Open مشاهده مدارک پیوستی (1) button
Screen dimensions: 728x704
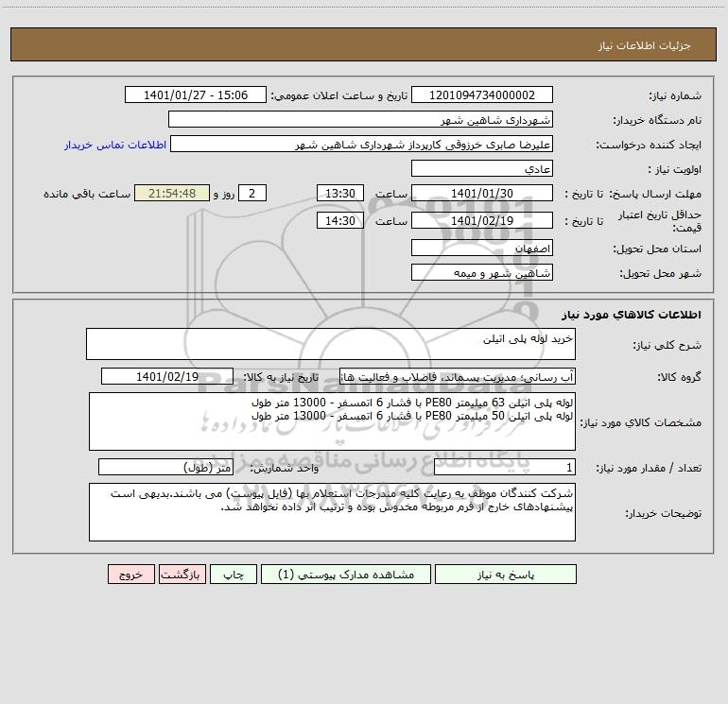[x=346, y=574]
